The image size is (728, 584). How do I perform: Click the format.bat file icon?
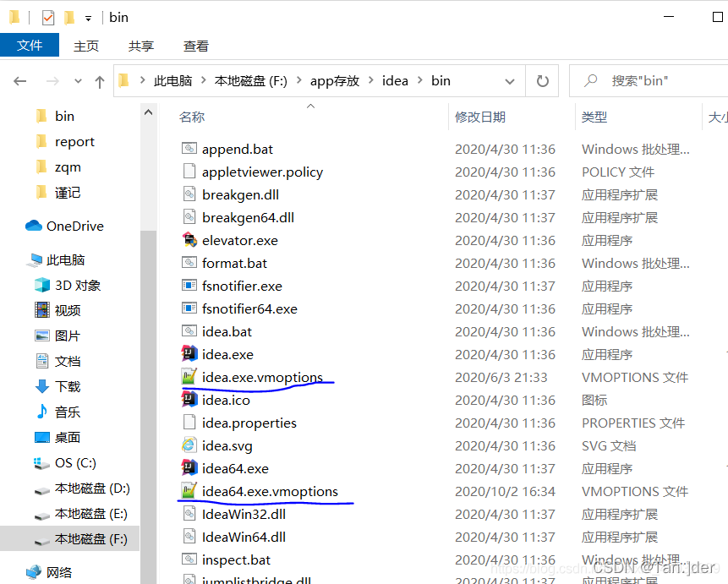(189, 263)
